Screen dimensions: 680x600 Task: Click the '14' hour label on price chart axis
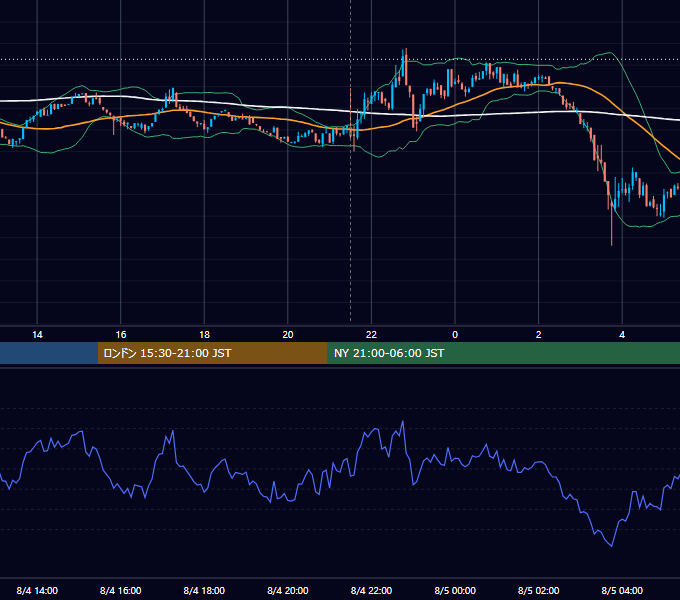(x=37, y=335)
